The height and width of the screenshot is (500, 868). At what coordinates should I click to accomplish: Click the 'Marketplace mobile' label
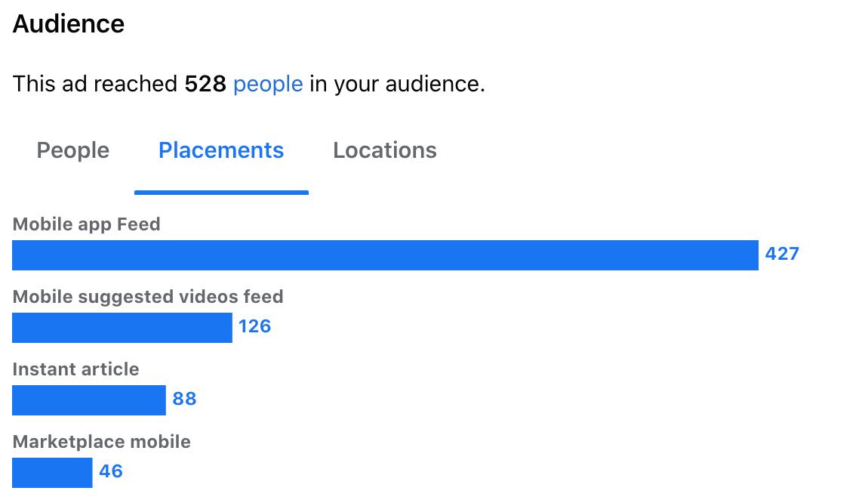tap(101, 442)
